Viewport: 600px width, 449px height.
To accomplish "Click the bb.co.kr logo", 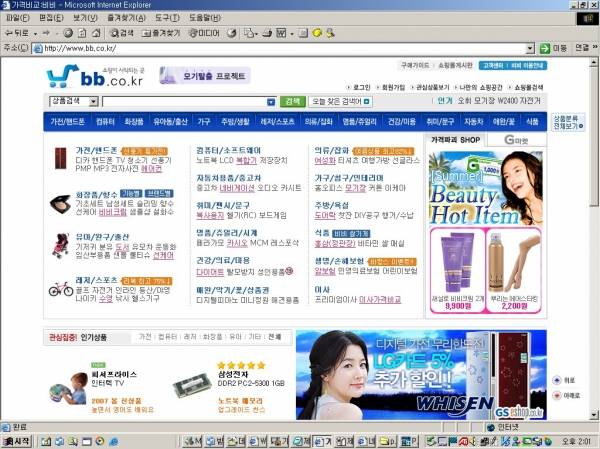I will pos(95,76).
